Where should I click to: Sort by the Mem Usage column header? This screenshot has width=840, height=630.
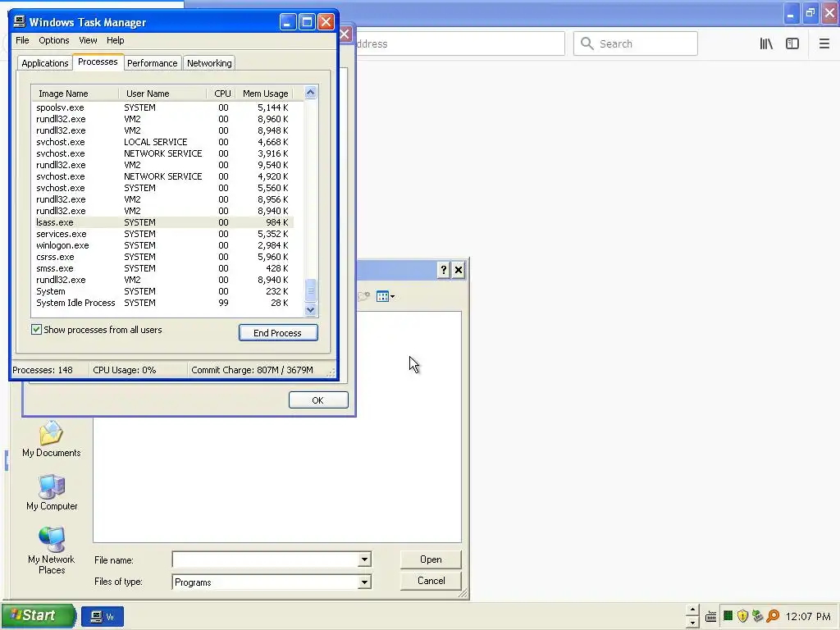[265, 94]
